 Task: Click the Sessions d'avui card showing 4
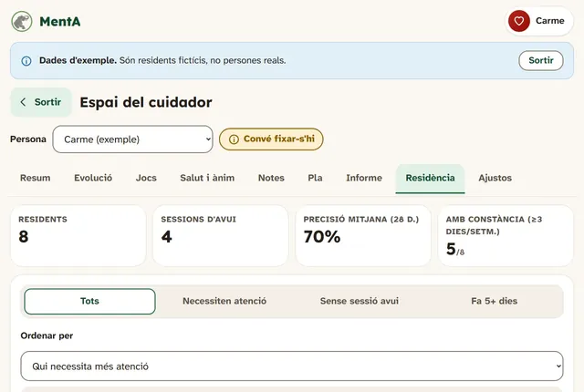[221, 236]
